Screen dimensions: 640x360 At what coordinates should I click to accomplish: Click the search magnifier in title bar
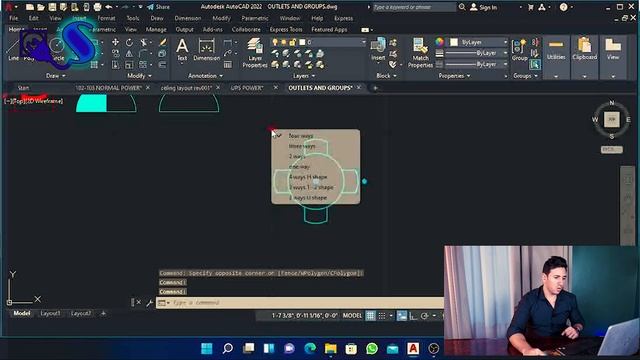(462, 7)
